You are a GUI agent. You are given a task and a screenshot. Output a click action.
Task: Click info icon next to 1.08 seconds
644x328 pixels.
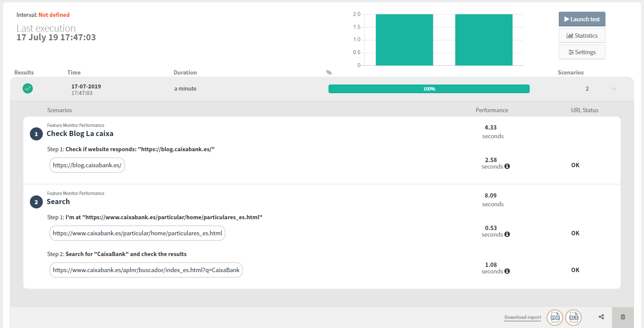(x=507, y=271)
